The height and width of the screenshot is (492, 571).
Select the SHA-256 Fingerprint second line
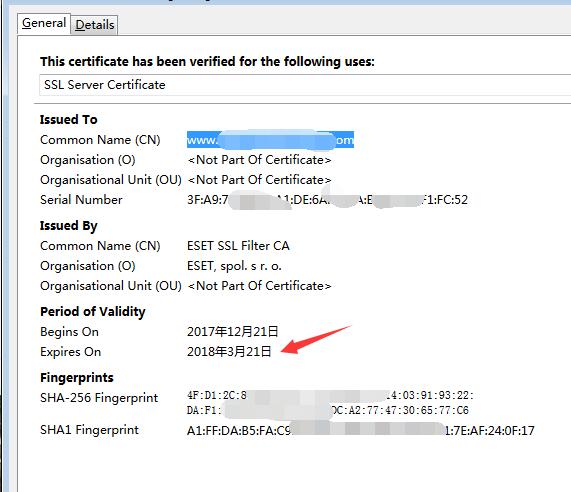(328, 410)
